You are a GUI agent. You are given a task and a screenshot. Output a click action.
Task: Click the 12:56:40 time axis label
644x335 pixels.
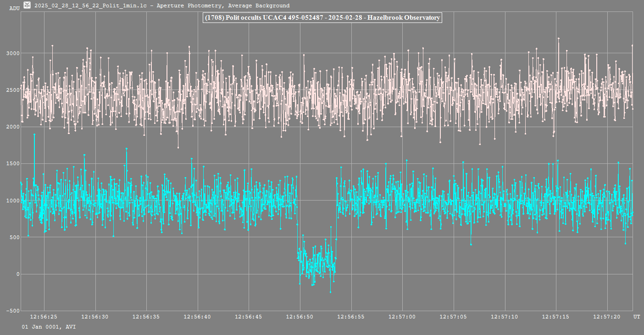(198, 317)
